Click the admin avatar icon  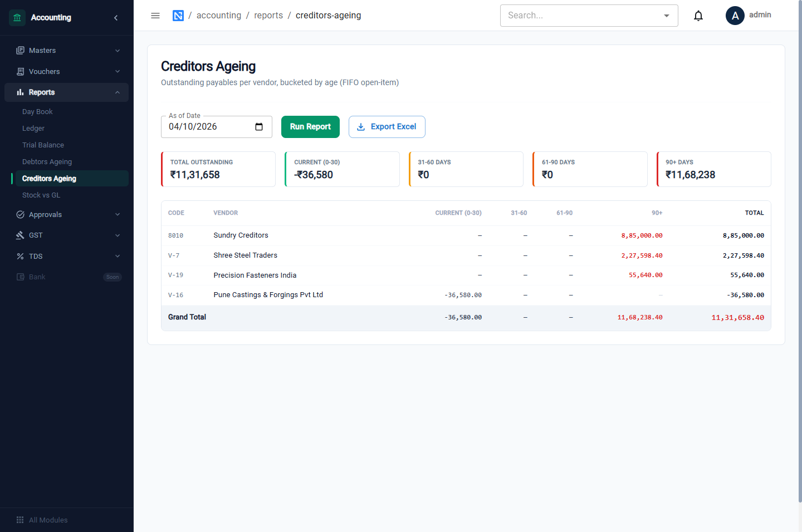pyautogui.click(x=735, y=16)
